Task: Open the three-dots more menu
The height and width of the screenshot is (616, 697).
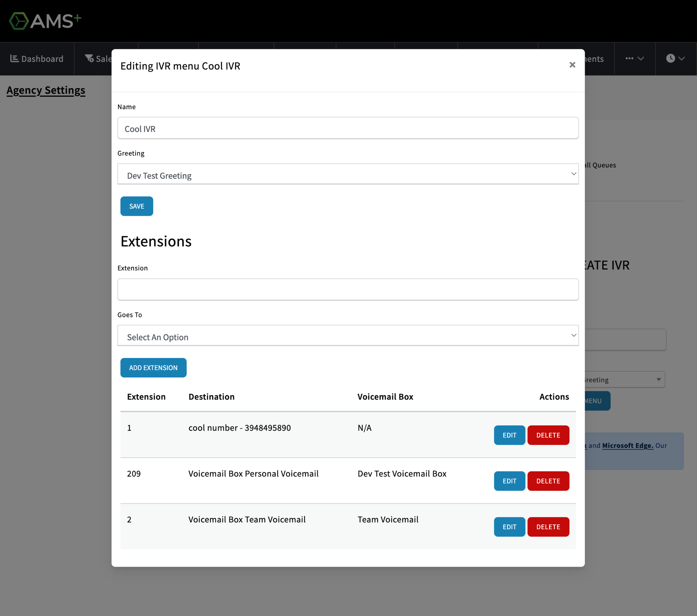Action: coord(635,59)
